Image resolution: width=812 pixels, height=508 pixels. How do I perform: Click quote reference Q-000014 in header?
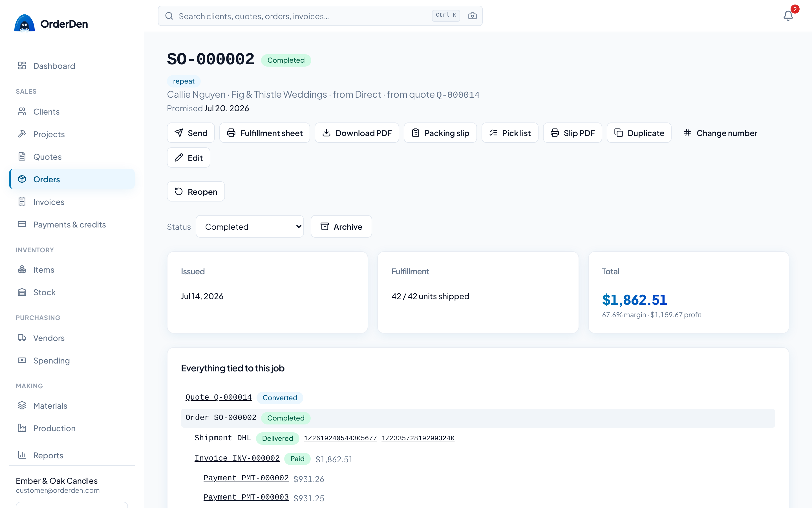pos(458,95)
